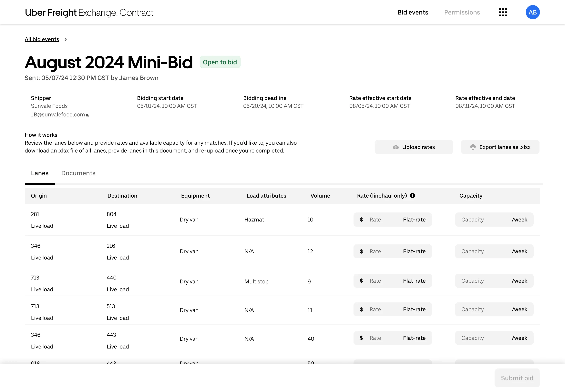Open the /week capacity selector for lane 346 to 216
The width and height of the screenshot is (565, 392).
tap(519, 251)
